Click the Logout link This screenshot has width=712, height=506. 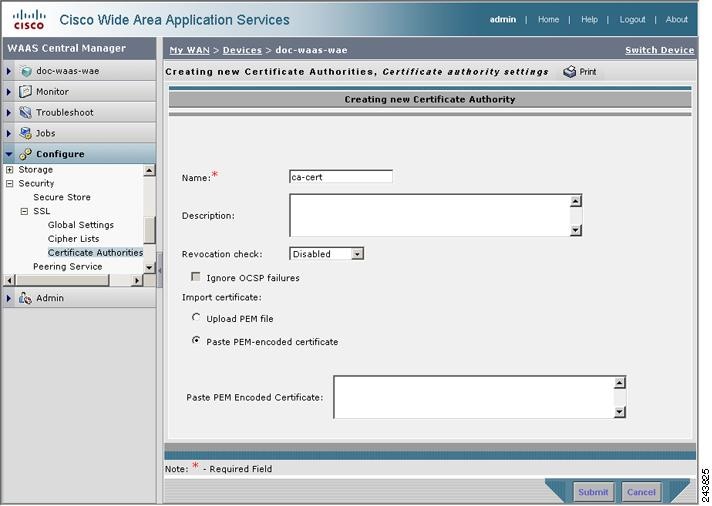click(632, 20)
